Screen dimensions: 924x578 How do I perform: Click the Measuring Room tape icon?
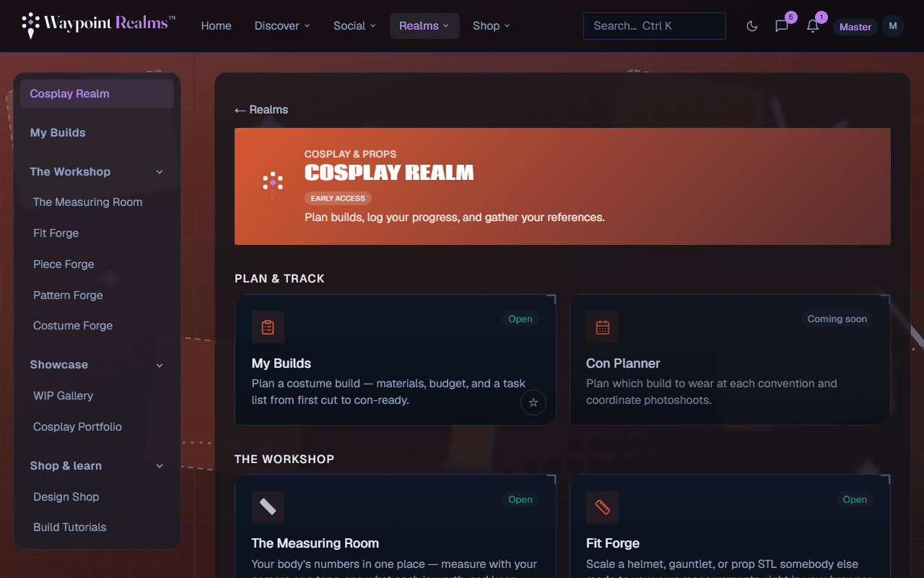click(x=268, y=507)
